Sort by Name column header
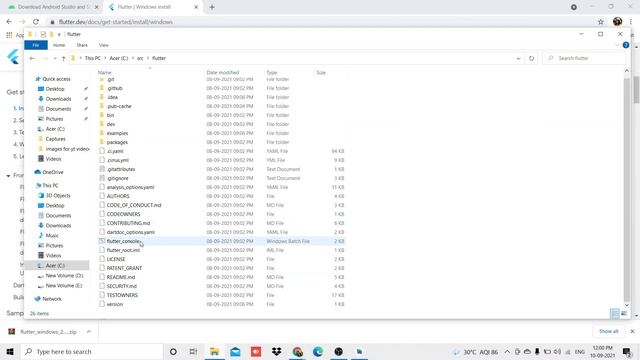The width and height of the screenshot is (640, 360). click(104, 73)
